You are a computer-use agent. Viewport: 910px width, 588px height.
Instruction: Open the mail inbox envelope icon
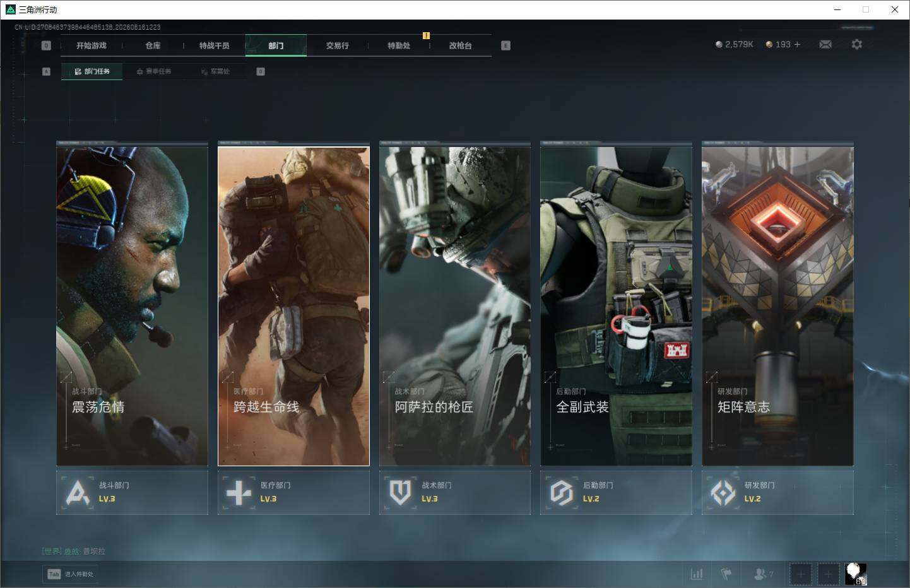click(x=825, y=44)
